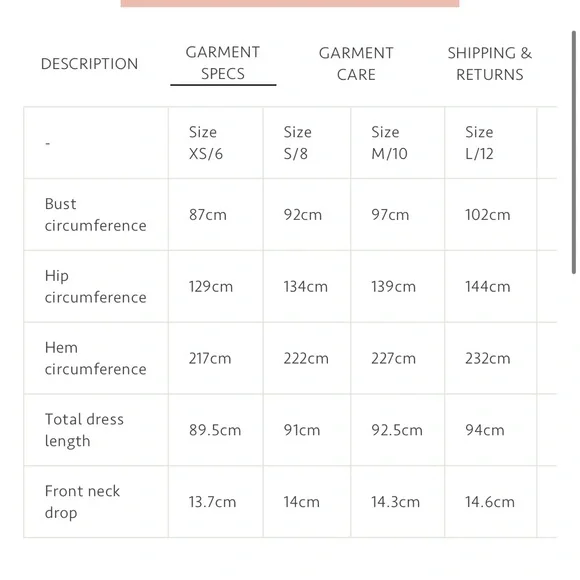Click the pink banner button at top

290,3
